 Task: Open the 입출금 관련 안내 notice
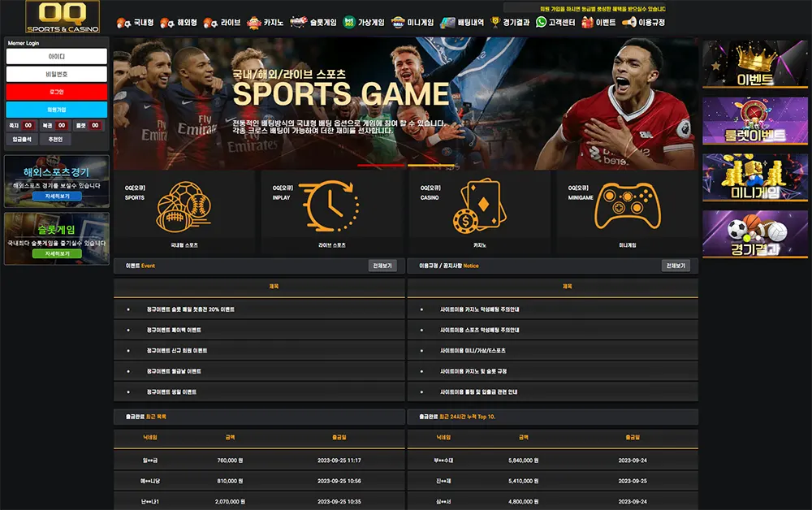point(478,392)
